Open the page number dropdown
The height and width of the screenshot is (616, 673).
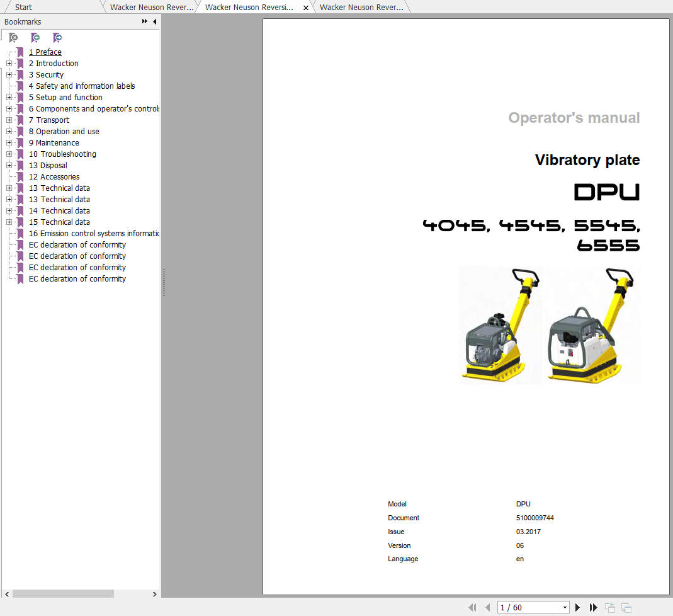tap(565, 607)
